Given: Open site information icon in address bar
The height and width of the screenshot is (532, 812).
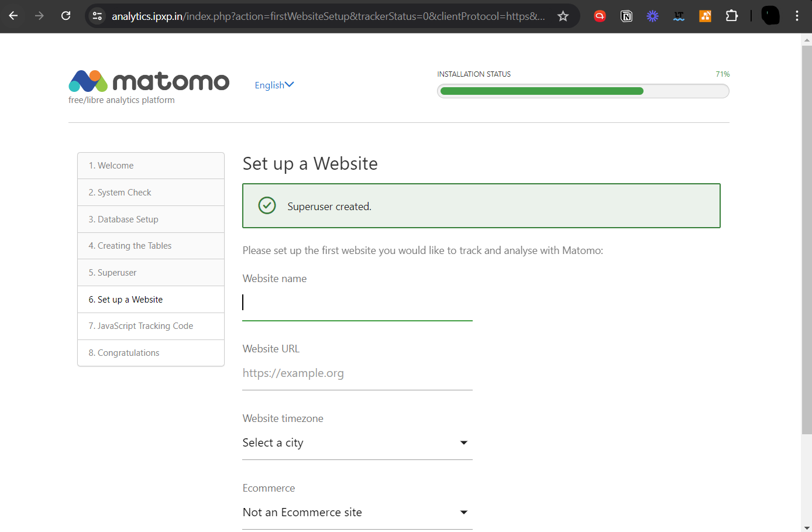Looking at the screenshot, I should (x=98, y=16).
